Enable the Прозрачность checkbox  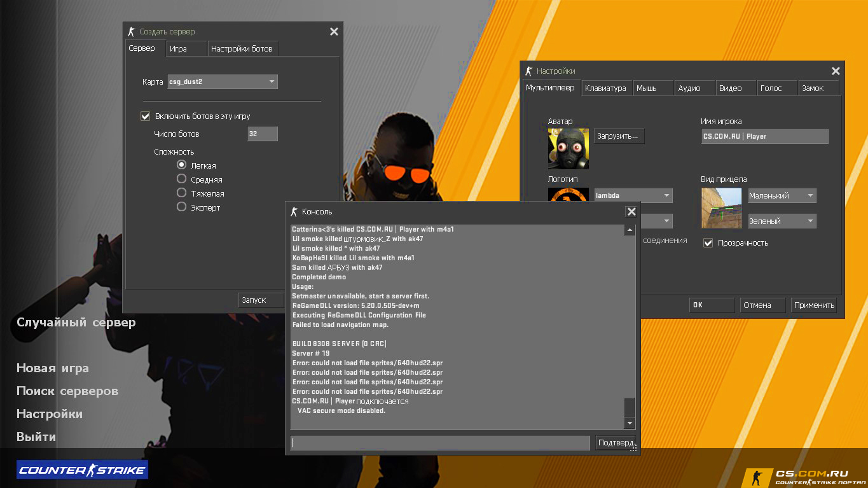[708, 242]
